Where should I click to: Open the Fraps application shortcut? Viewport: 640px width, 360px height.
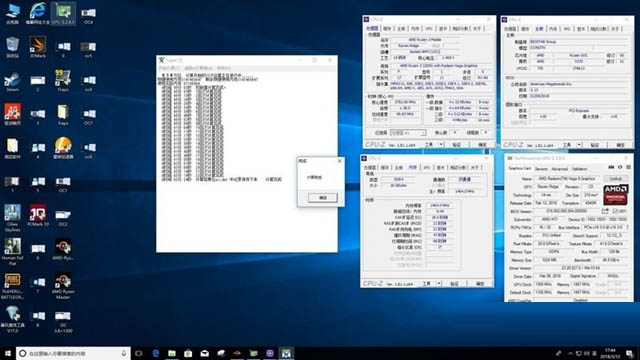coord(63,81)
